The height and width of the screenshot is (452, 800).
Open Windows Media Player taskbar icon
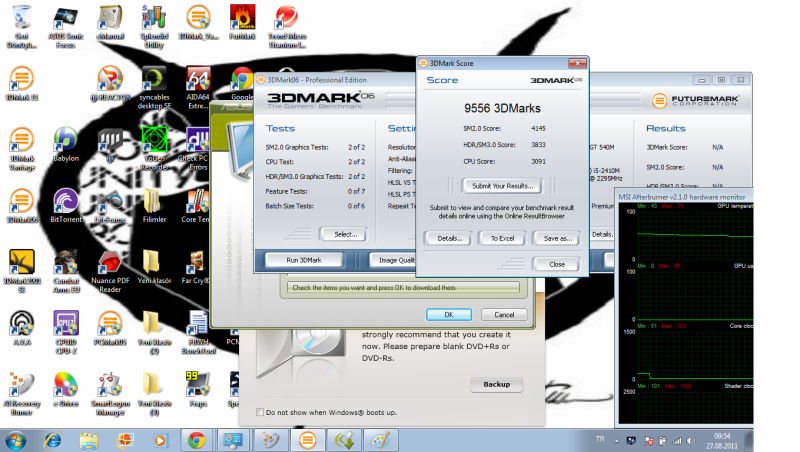coord(160,440)
